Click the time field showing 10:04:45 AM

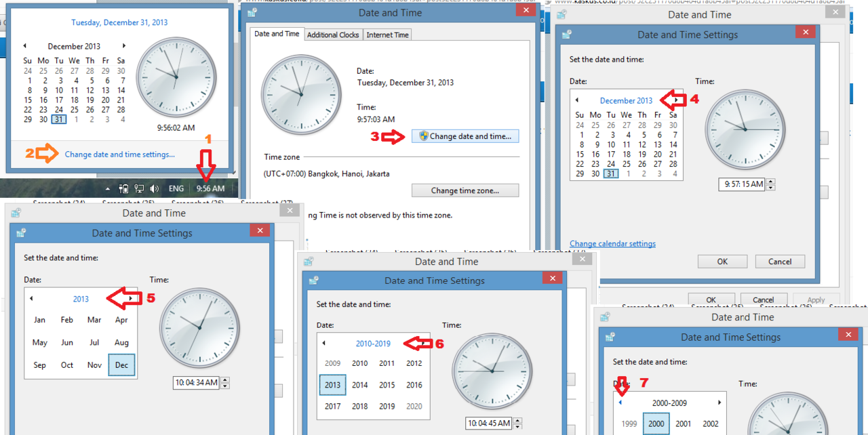[x=489, y=423]
